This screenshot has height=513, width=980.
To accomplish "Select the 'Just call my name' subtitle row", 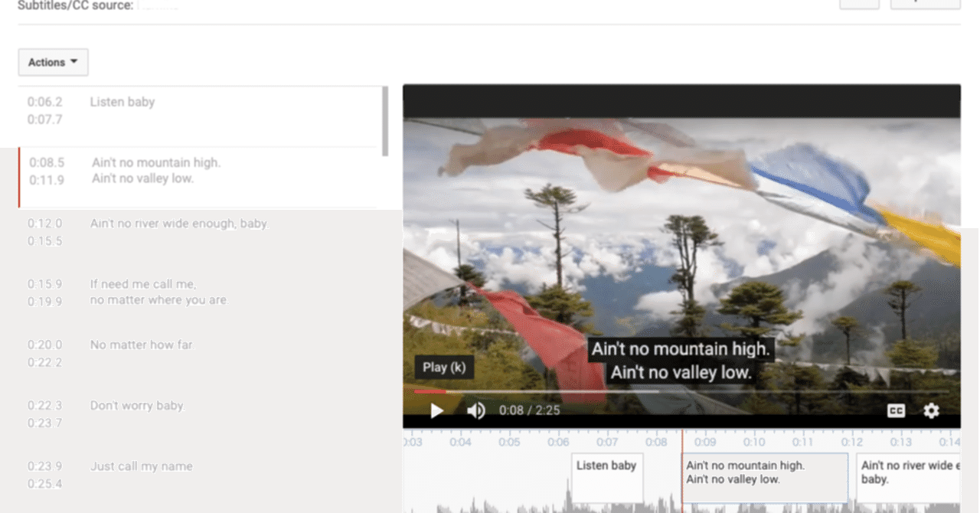I will 199,481.
